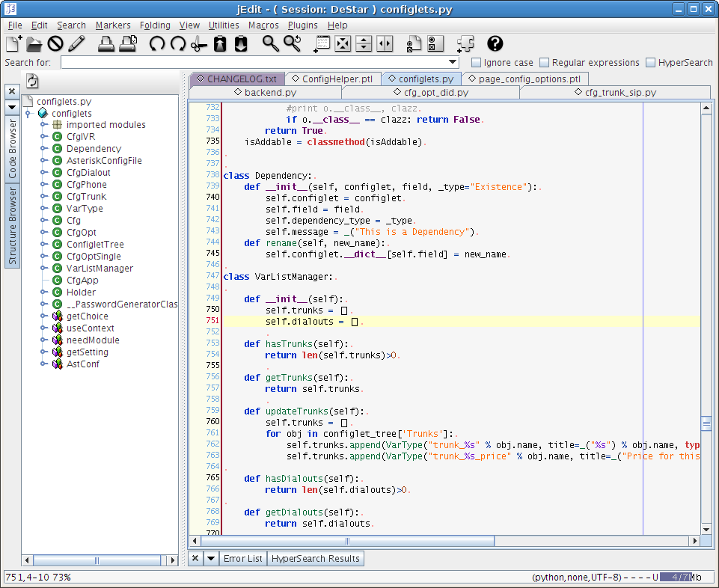This screenshot has height=588, width=719.
Task: Collapse the configlets root node
Action: coord(28,113)
